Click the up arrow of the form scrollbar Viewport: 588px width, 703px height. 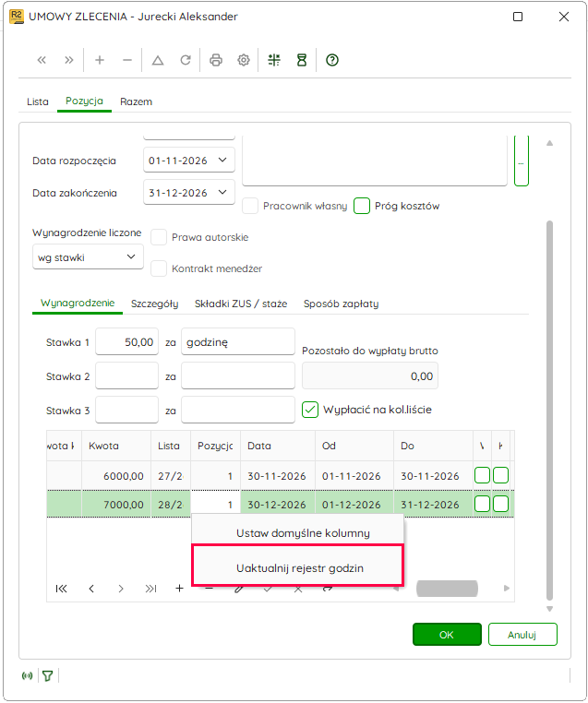(550, 144)
